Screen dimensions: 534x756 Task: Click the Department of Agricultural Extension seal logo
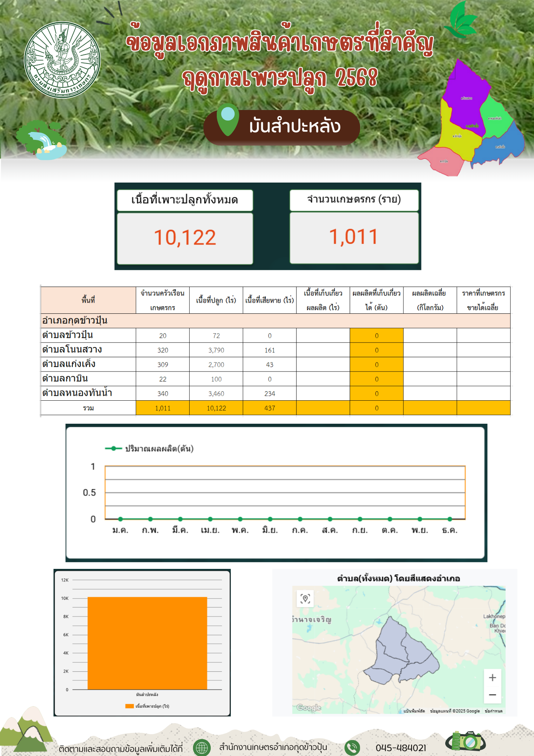(62, 60)
